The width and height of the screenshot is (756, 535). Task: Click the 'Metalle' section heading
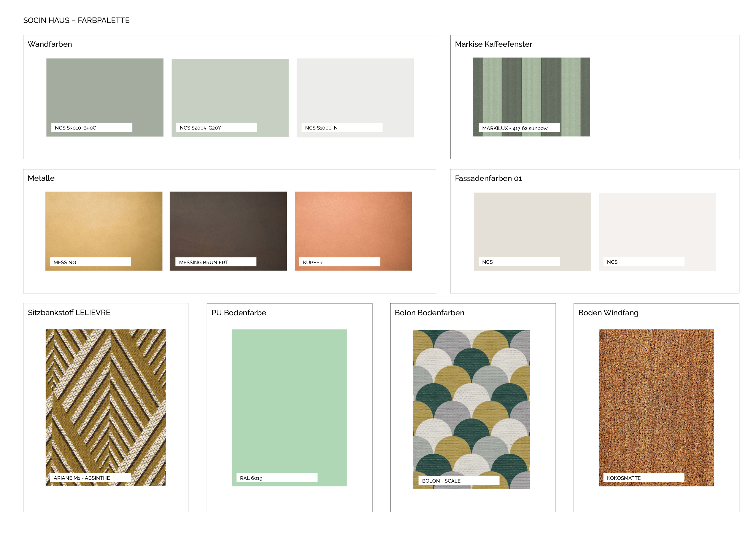(x=41, y=178)
